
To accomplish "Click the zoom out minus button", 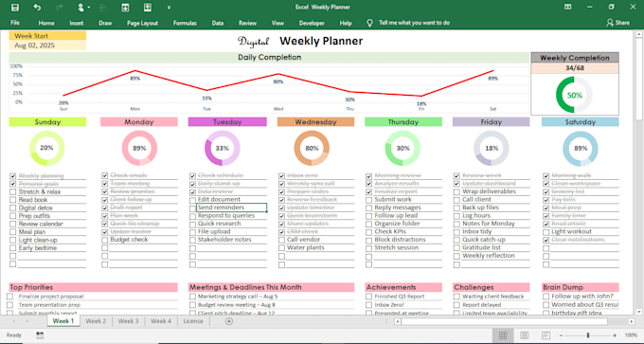I will [562, 335].
